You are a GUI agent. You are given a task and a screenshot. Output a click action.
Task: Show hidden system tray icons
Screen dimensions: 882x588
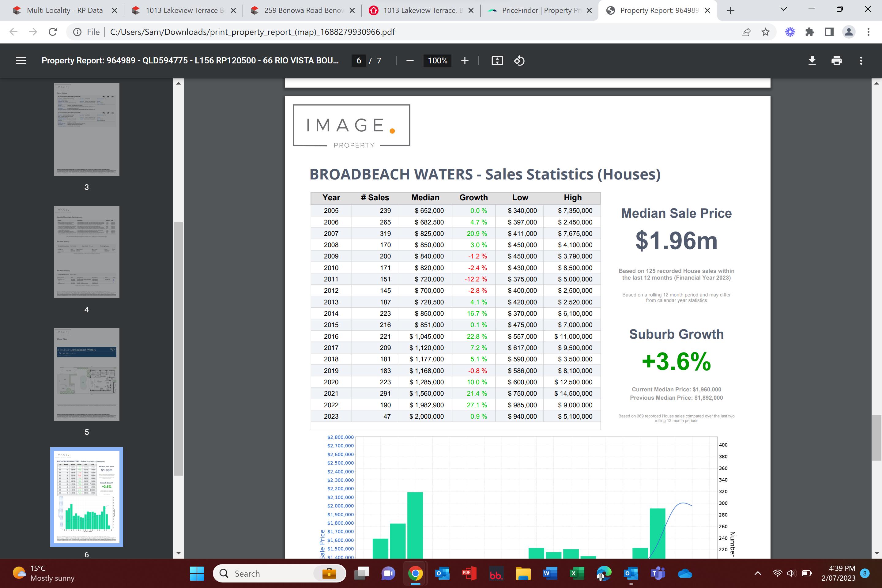click(x=757, y=573)
